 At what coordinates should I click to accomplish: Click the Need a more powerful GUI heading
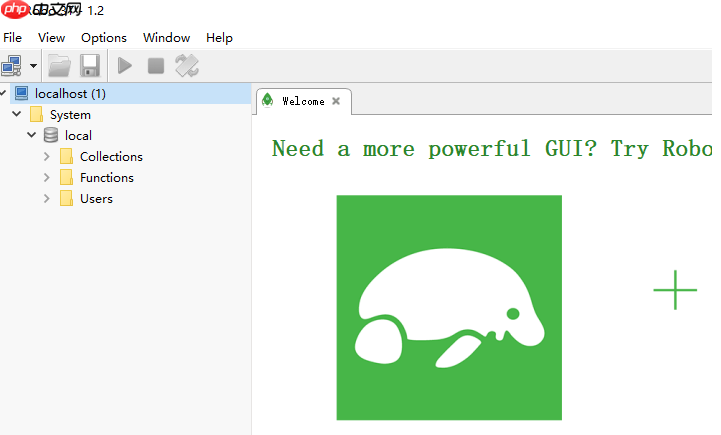[x=492, y=149]
